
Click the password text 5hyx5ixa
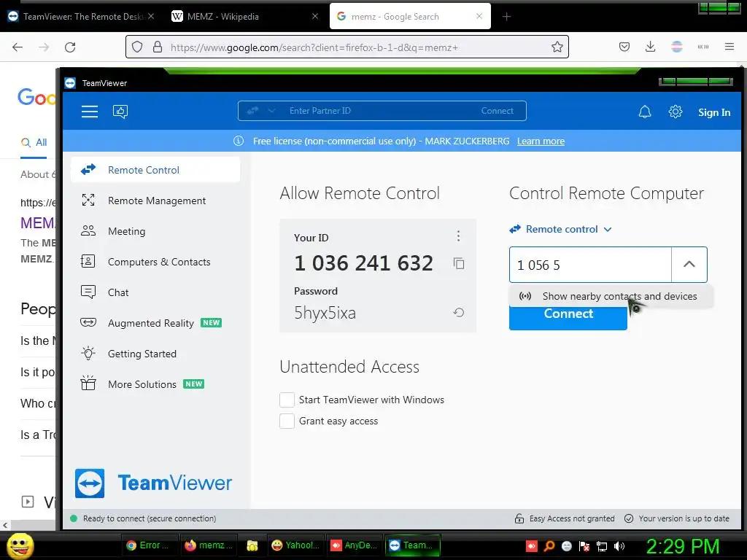(325, 313)
